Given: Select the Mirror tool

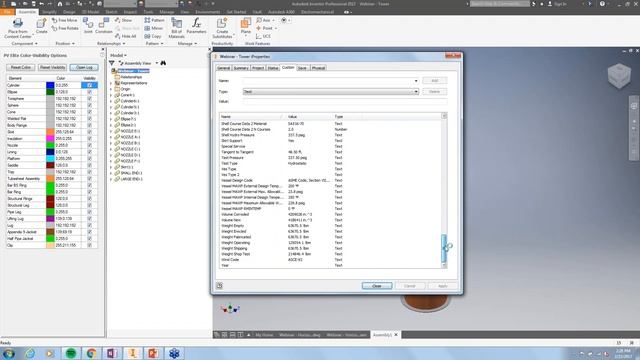Looking at the screenshot, I should [153, 28].
